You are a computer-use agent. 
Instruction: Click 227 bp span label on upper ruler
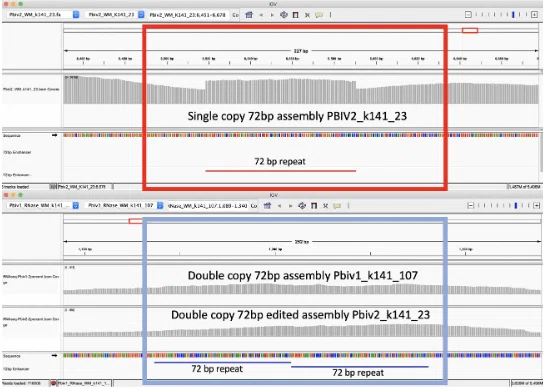click(x=301, y=51)
